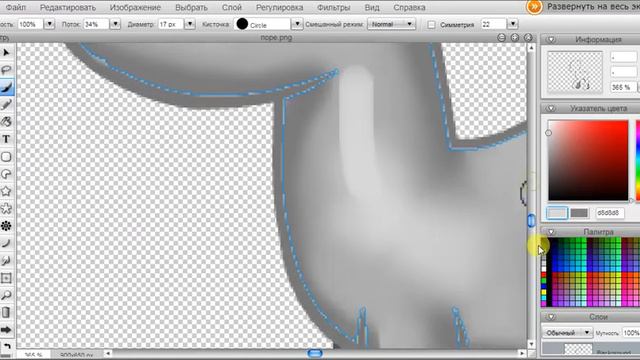Click the rainbow hue strip
Screen dimensions: 640x360
coord(638,160)
